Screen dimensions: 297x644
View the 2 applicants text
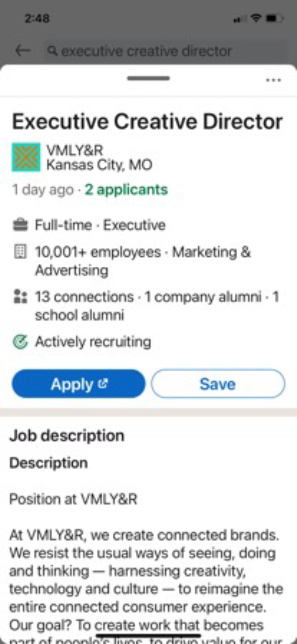126,190
